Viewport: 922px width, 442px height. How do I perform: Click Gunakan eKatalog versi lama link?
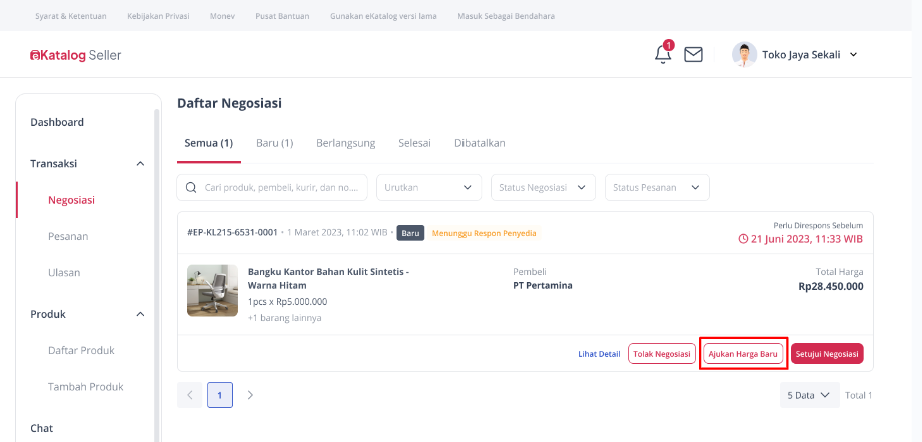[x=383, y=16]
